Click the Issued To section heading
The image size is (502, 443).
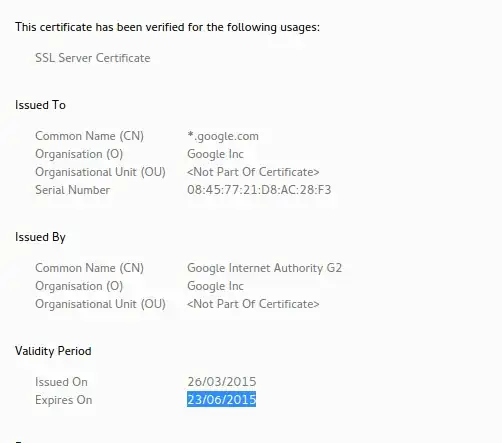[x=40, y=105]
